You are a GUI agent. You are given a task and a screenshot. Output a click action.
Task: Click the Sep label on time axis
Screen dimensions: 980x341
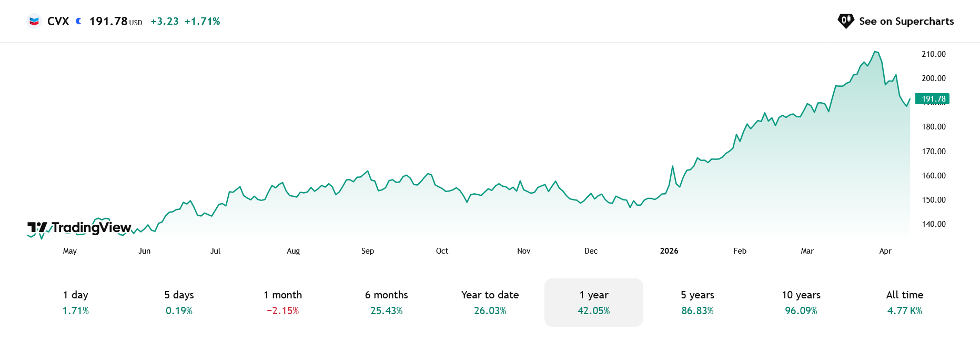pos(367,251)
